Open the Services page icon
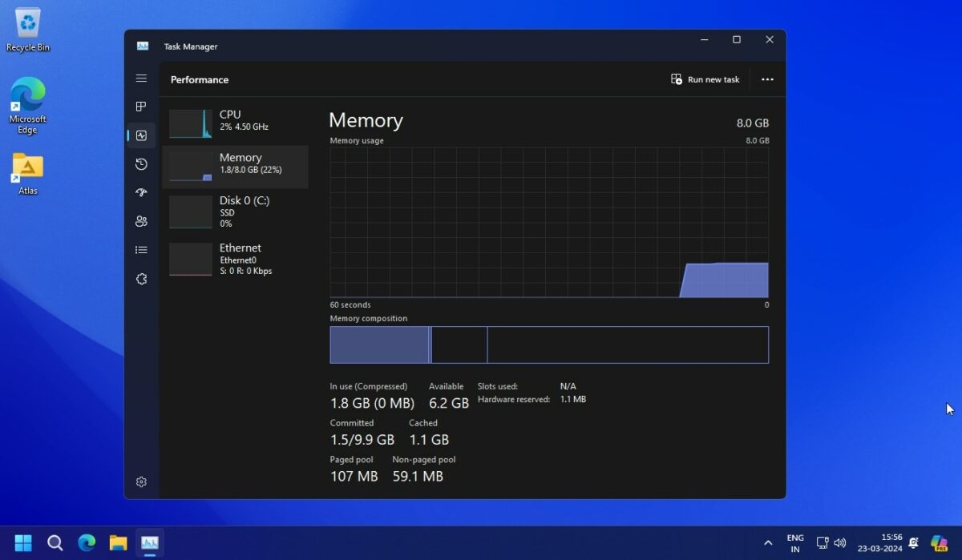 141,279
